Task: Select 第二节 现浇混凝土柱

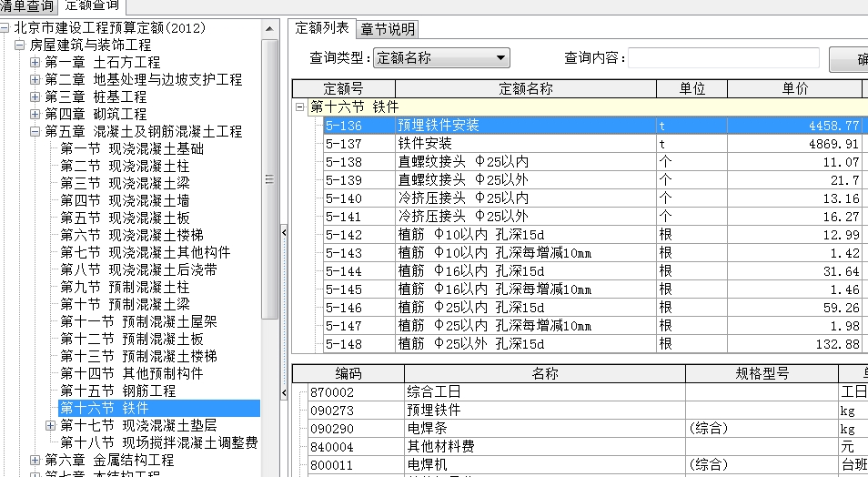Action: click(x=125, y=167)
